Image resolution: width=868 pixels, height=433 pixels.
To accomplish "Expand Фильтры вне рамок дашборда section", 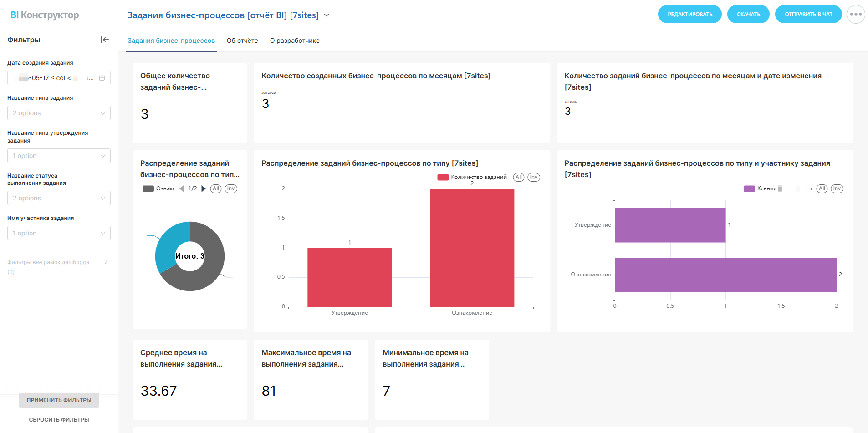I will click(x=106, y=262).
